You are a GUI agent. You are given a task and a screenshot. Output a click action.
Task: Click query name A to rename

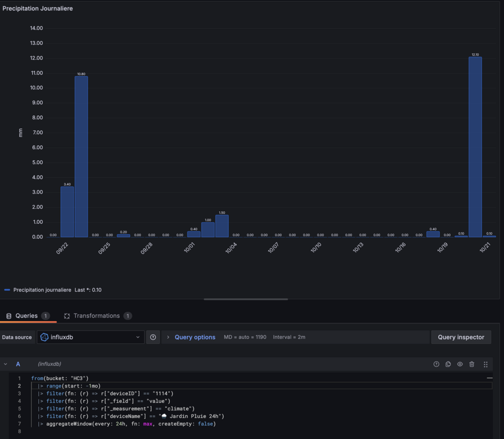[x=18, y=364]
